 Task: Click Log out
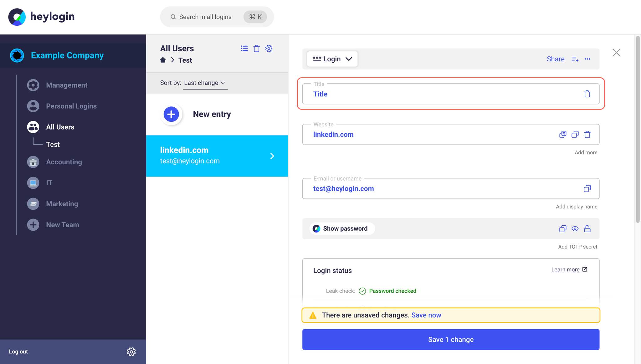click(x=18, y=352)
